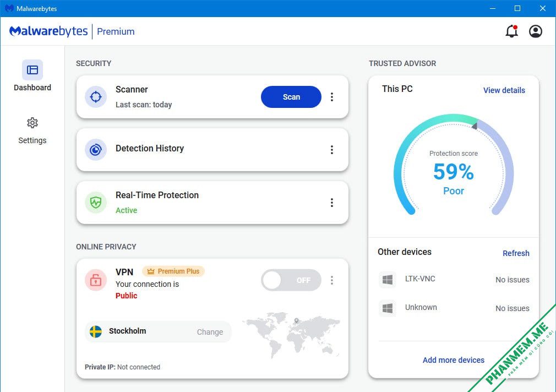Click the Scanner card title
Image resolution: width=556 pixels, height=392 pixels.
coord(132,89)
